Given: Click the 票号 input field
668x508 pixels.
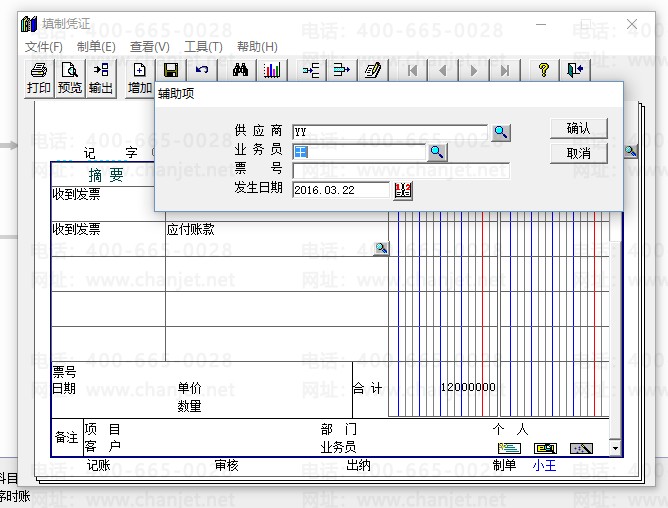Looking at the screenshot, I should click(x=400, y=170).
